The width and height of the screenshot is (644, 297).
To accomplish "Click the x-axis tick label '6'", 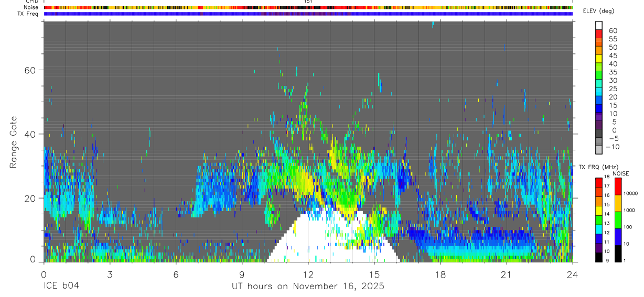I will pyautogui.click(x=176, y=274).
